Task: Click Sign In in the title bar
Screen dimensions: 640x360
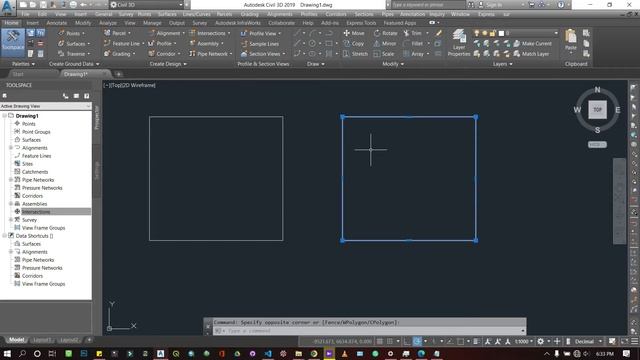Action: click(494, 5)
